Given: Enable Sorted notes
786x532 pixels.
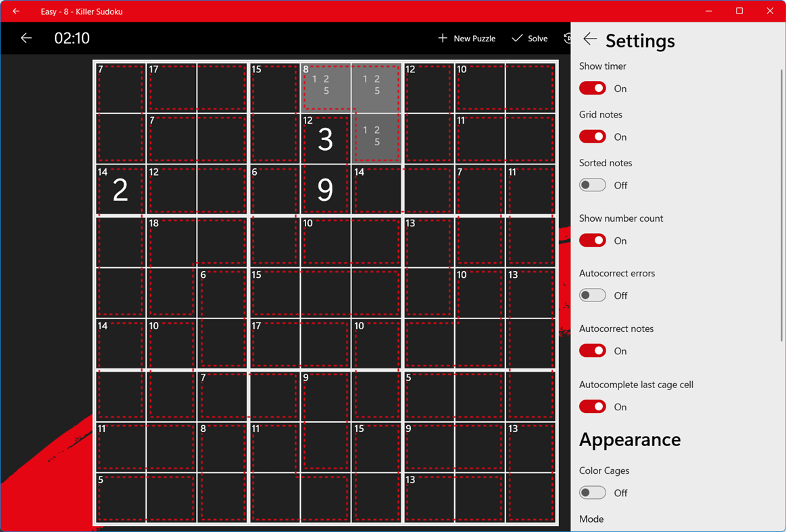Looking at the screenshot, I should pyautogui.click(x=593, y=185).
